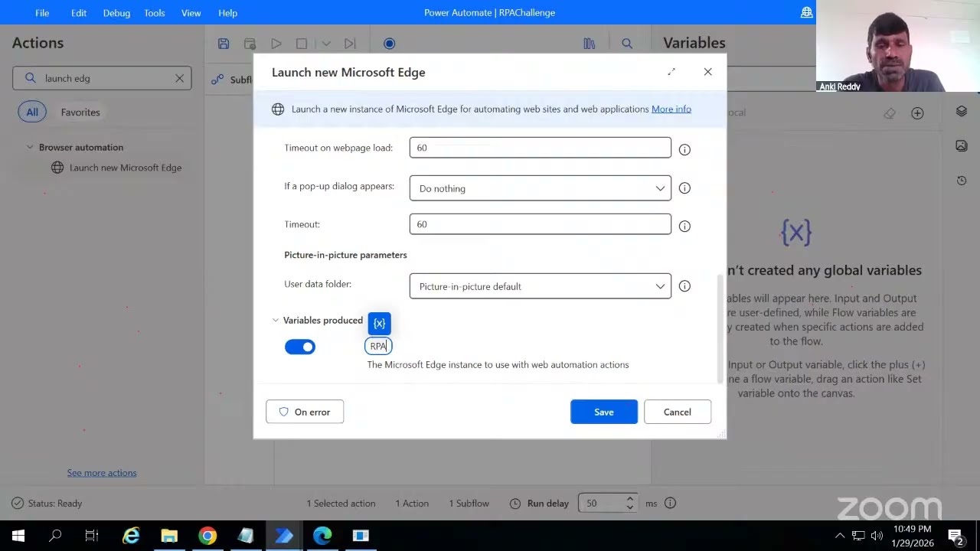
Task: Click the info icon for pop-up dialog option
Action: click(x=684, y=187)
